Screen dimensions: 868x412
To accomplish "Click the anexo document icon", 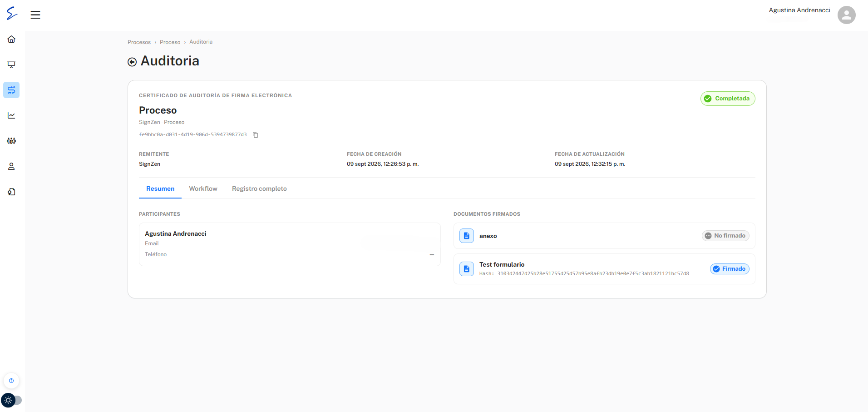I will [x=466, y=236].
